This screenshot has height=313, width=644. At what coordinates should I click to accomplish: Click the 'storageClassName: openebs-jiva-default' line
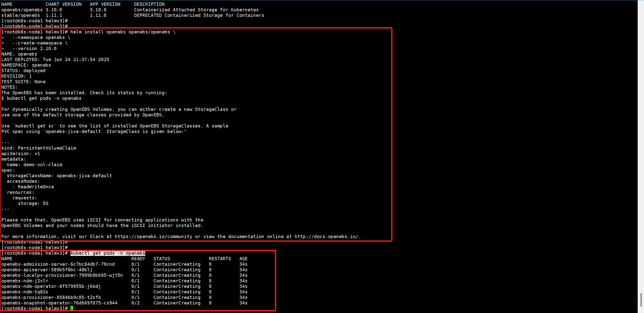[x=59, y=176]
